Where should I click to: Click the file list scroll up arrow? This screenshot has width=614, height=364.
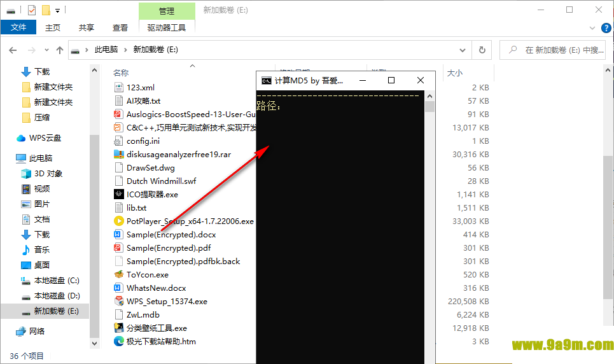(608, 71)
